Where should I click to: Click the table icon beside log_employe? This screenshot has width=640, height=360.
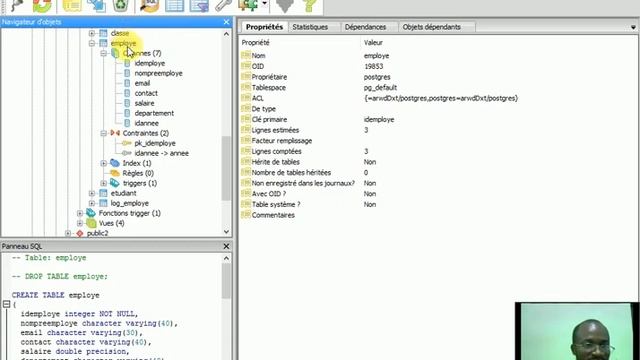[103, 203]
